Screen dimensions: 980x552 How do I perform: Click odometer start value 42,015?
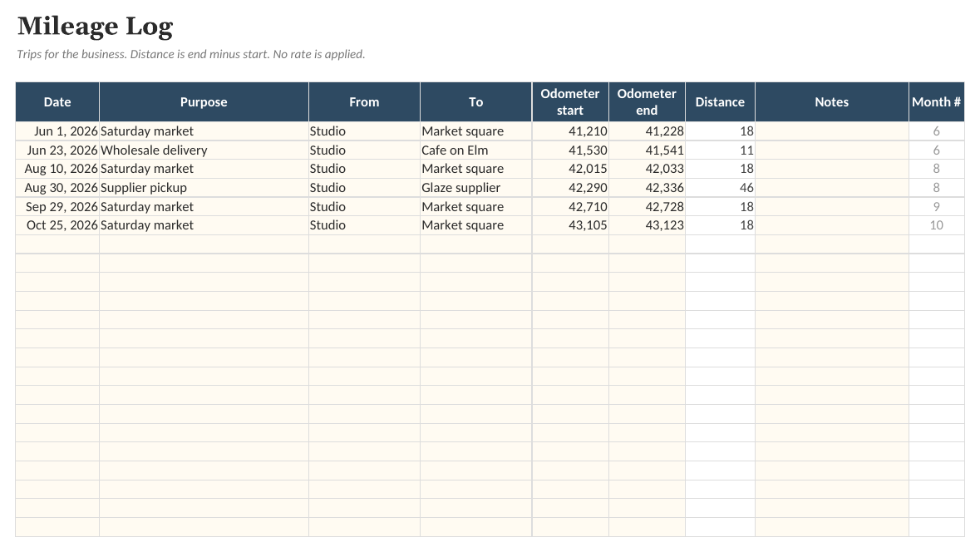570,169
